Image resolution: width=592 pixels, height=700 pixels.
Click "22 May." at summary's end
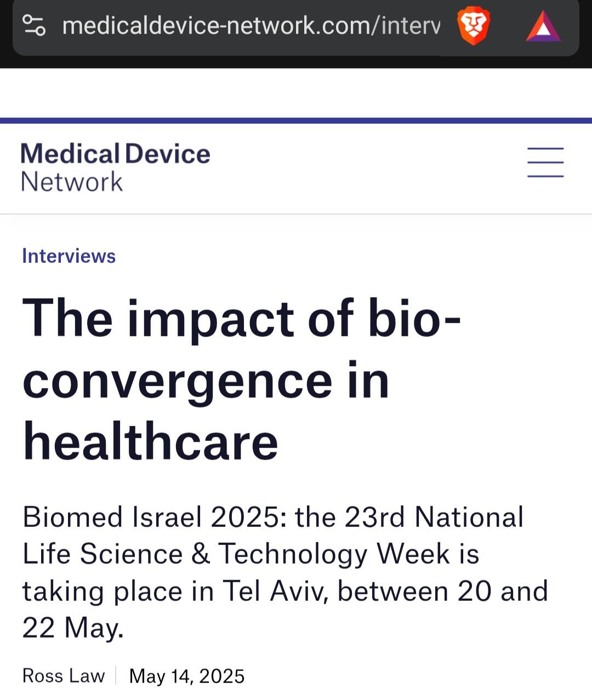tap(73, 628)
